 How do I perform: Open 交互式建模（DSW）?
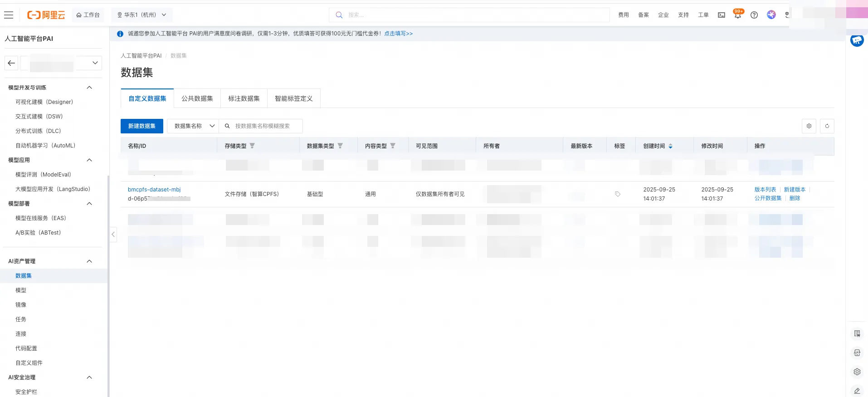click(39, 117)
